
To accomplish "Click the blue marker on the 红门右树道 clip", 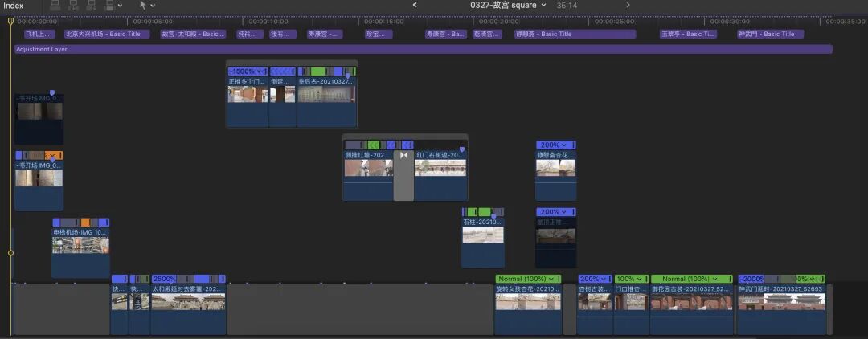I will coord(461,149).
